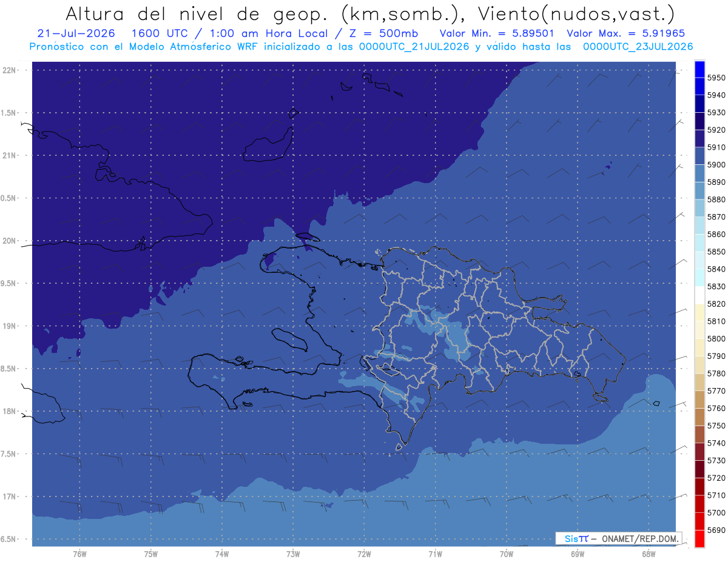This screenshot has height=562, width=728.
Task: Click the '5800' colorbar value
Action: click(x=716, y=338)
